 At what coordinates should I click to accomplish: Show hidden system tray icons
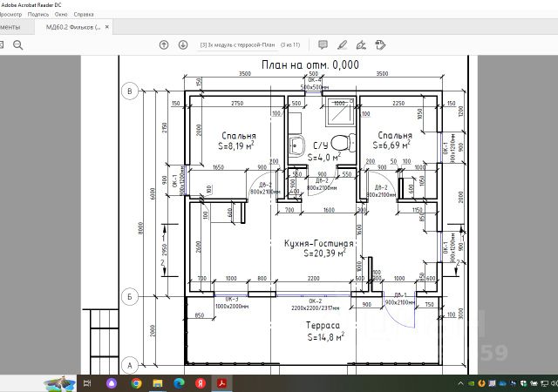pyautogui.click(x=460, y=383)
